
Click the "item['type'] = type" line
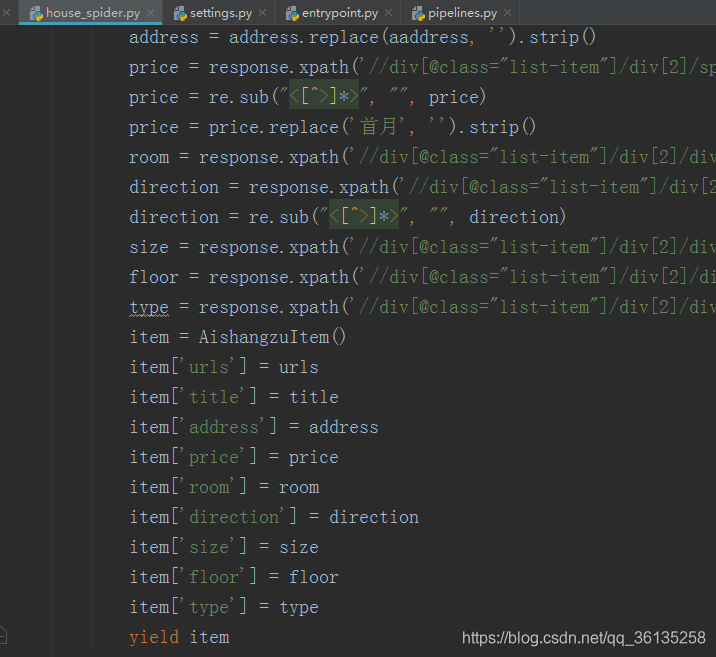(224, 607)
